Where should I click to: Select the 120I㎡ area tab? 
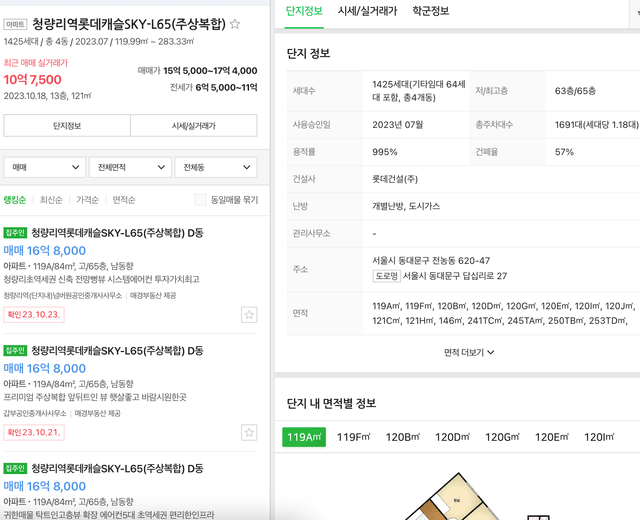pyautogui.click(x=599, y=437)
